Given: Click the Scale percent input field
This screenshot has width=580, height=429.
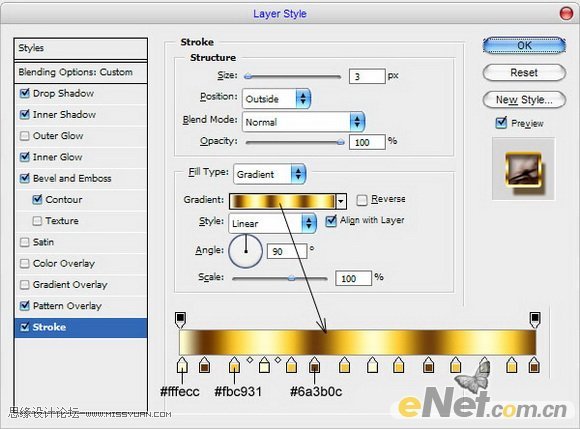Looking at the screenshot, I should point(353,278).
